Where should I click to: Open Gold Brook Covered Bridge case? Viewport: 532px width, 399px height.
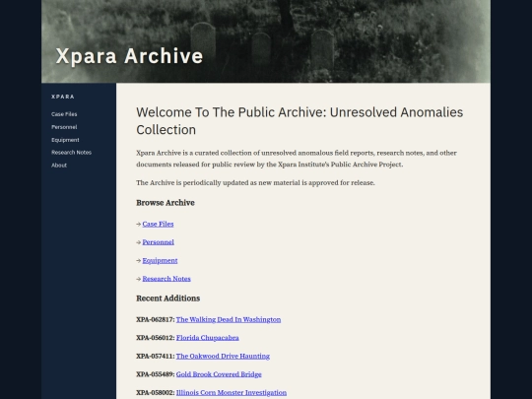[x=219, y=374]
